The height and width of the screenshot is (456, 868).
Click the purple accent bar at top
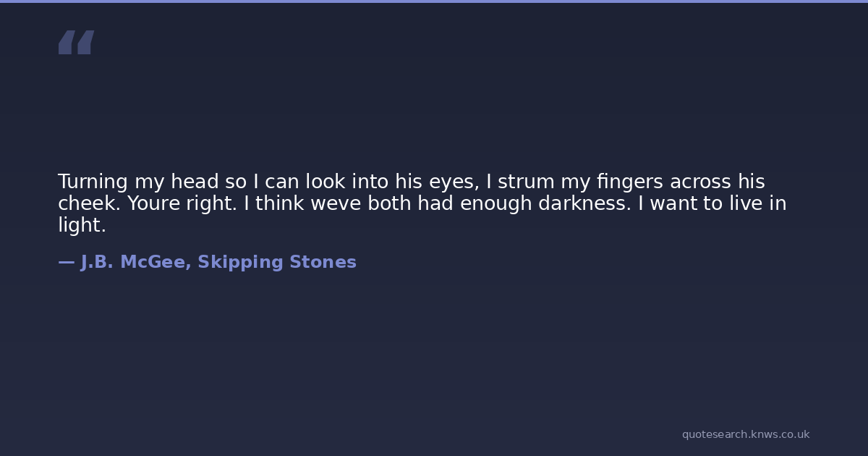coord(434,1)
